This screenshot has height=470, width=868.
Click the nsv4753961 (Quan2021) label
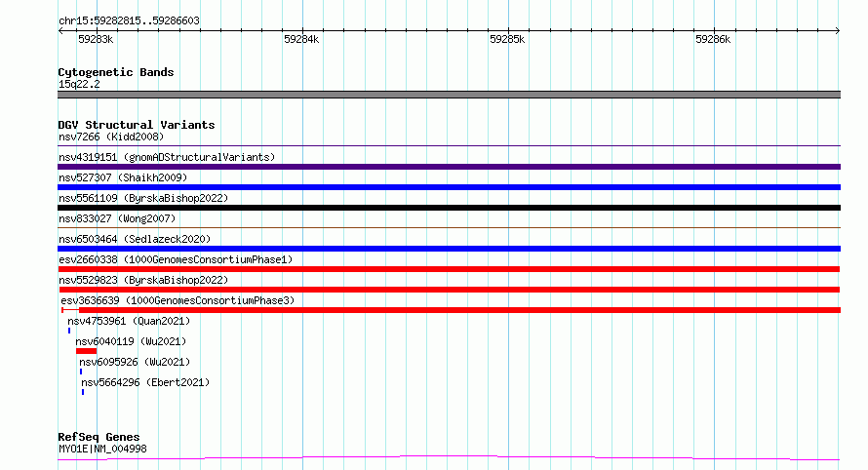point(129,321)
